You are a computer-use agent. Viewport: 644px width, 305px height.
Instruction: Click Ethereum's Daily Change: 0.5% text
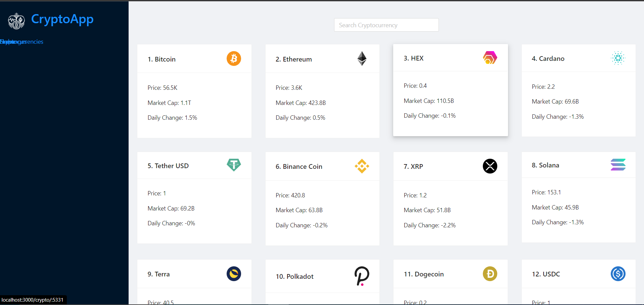(301, 118)
